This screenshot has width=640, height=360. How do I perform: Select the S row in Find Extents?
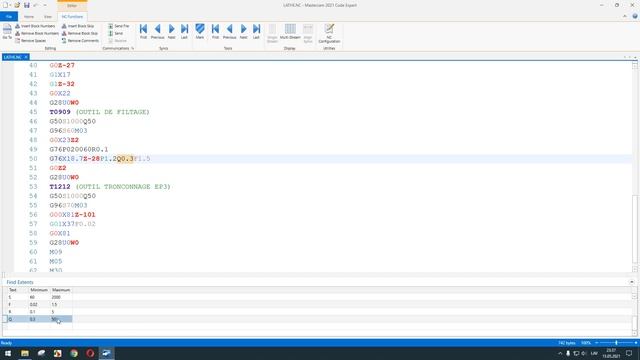click(40, 297)
